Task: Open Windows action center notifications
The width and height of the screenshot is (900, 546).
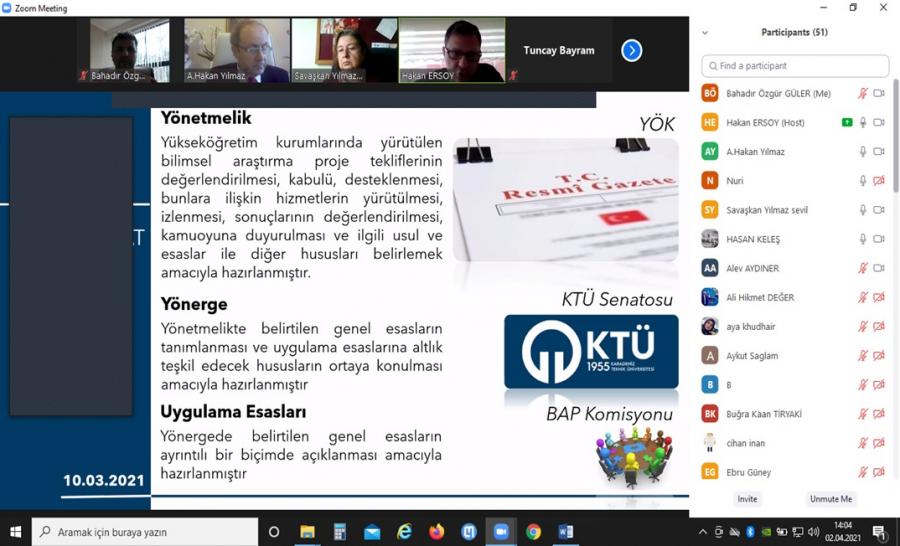Action: pyautogui.click(x=880, y=532)
